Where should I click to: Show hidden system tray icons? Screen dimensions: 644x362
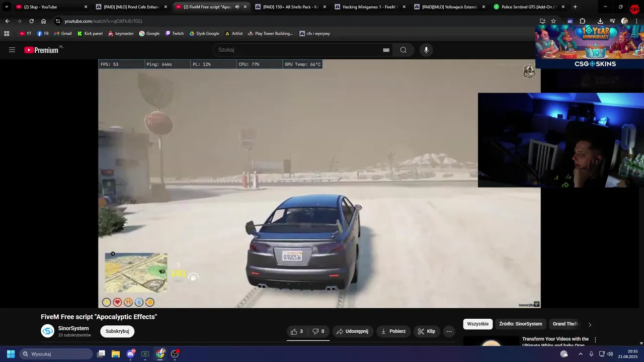point(580,354)
